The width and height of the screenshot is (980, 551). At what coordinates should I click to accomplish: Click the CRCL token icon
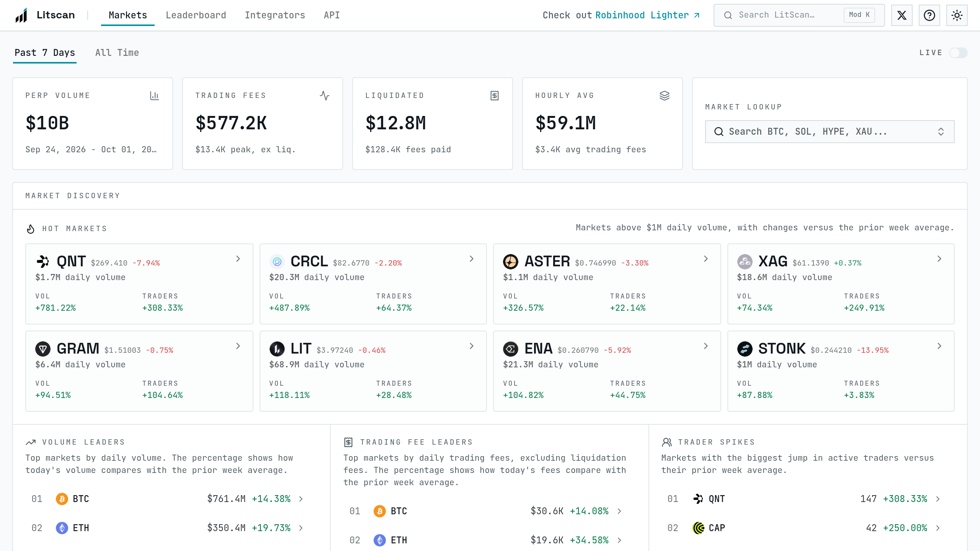pyautogui.click(x=277, y=262)
